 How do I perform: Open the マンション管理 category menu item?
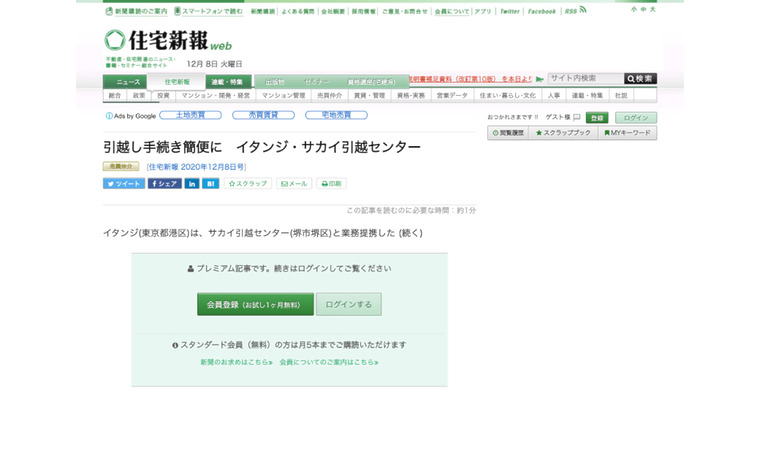pos(283,96)
